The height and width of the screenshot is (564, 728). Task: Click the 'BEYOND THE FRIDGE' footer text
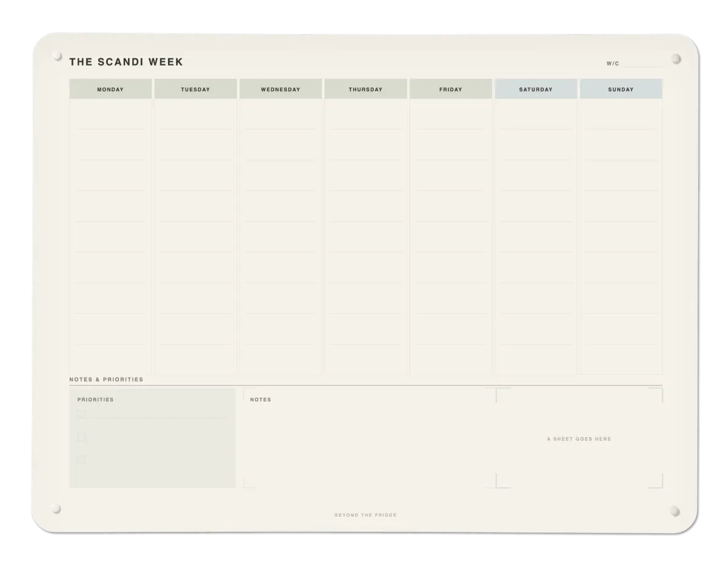[x=365, y=515]
